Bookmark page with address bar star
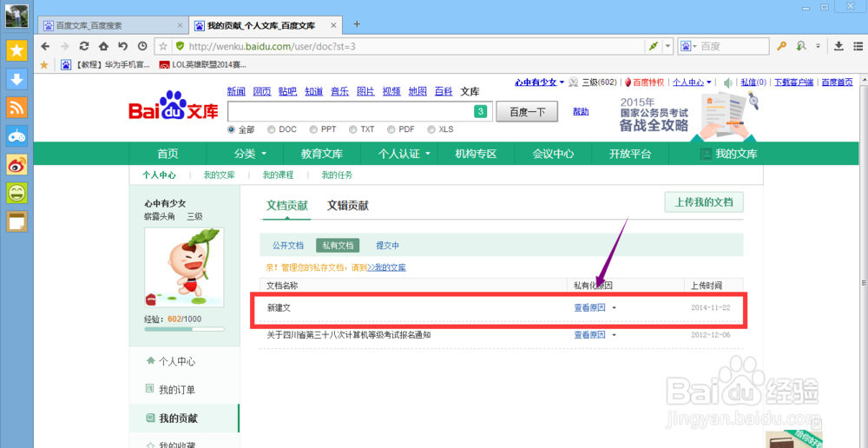Viewport: 868px width, 448px height. point(163,47)
